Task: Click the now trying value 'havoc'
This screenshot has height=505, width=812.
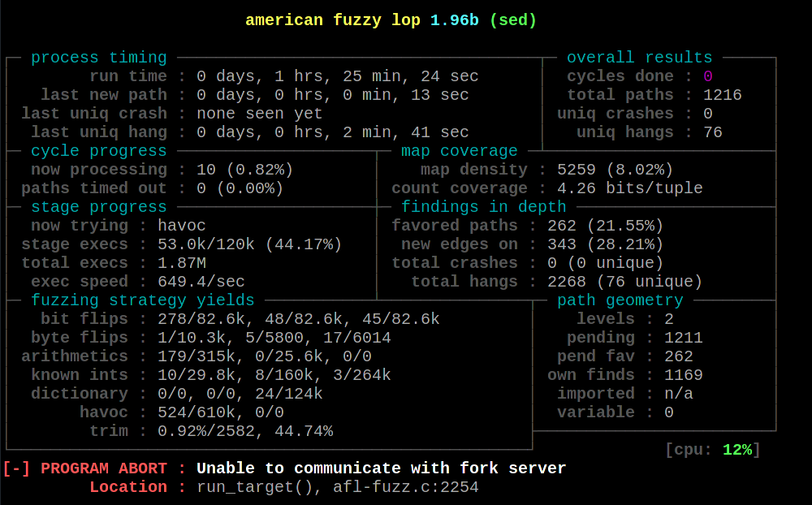Action: pyautogui.click(x=182, y=226)
